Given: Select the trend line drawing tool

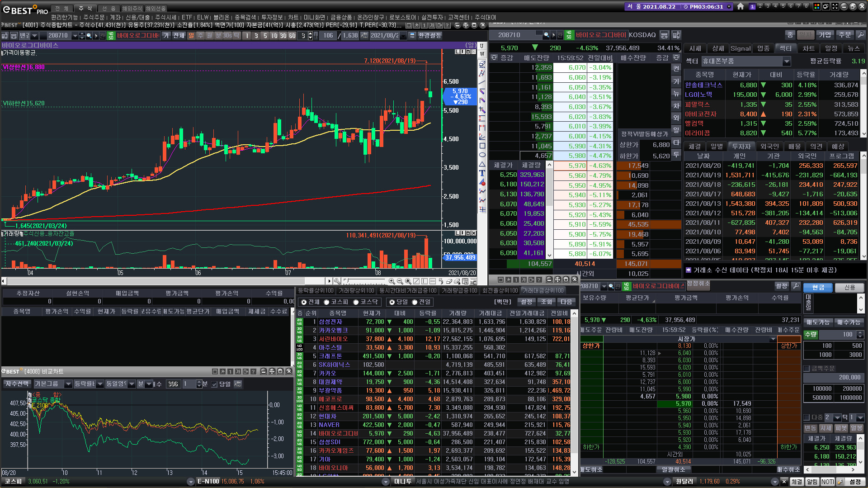Looking at the screenshot, I should click(482, 82).
